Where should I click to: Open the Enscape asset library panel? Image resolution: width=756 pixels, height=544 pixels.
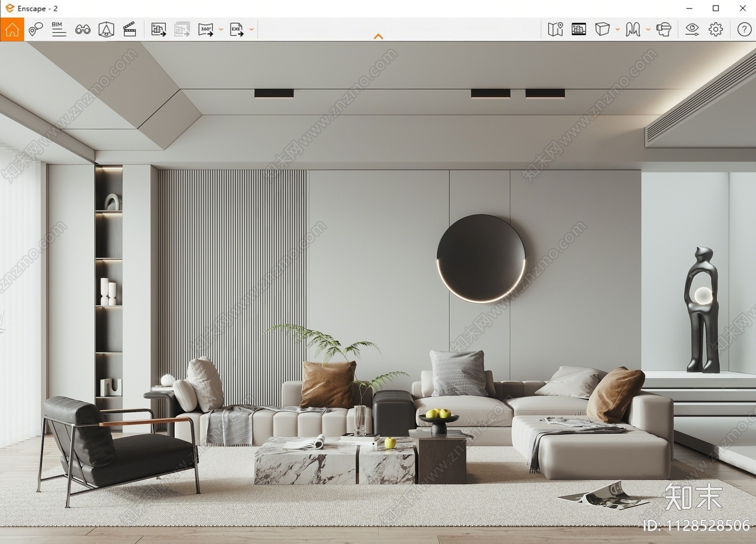(579, 29)
